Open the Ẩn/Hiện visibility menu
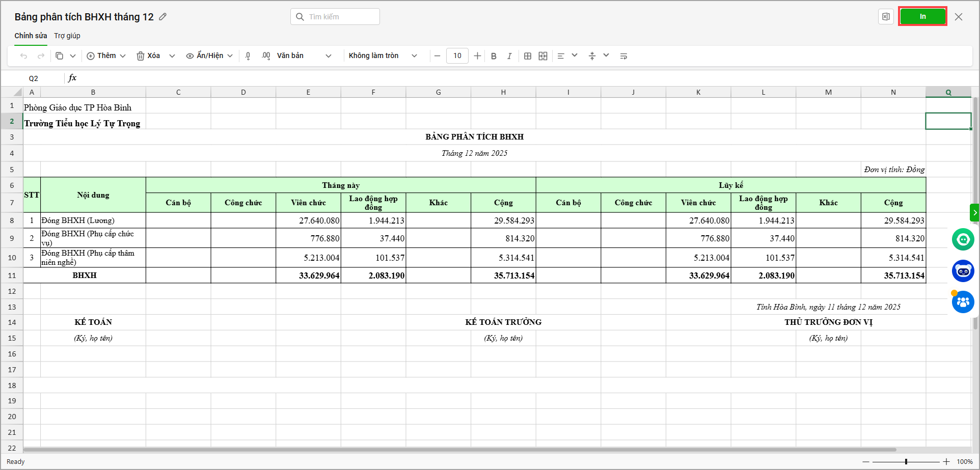980x470 pixels. point(209,56)
